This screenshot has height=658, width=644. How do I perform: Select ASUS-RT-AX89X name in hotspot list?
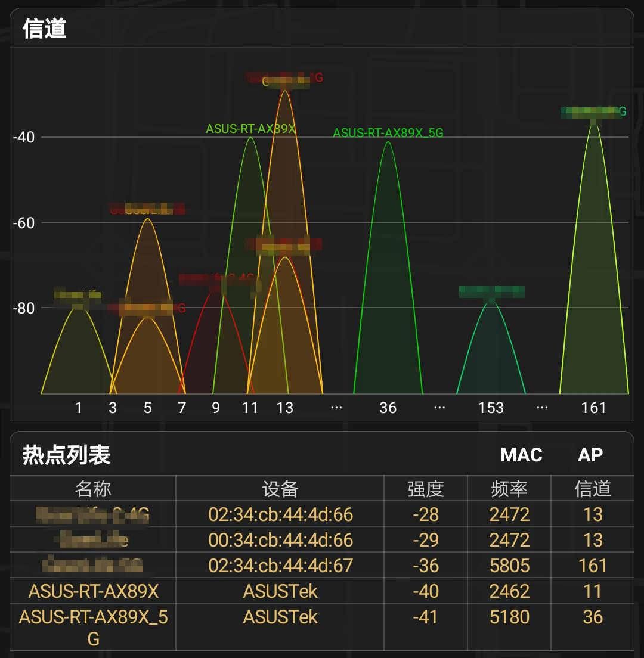94,591
